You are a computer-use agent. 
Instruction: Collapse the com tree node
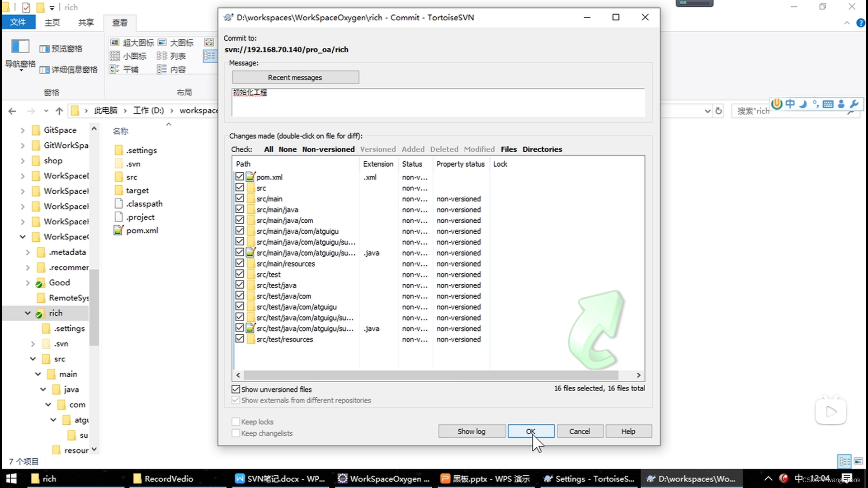click(x=48, y=404)
